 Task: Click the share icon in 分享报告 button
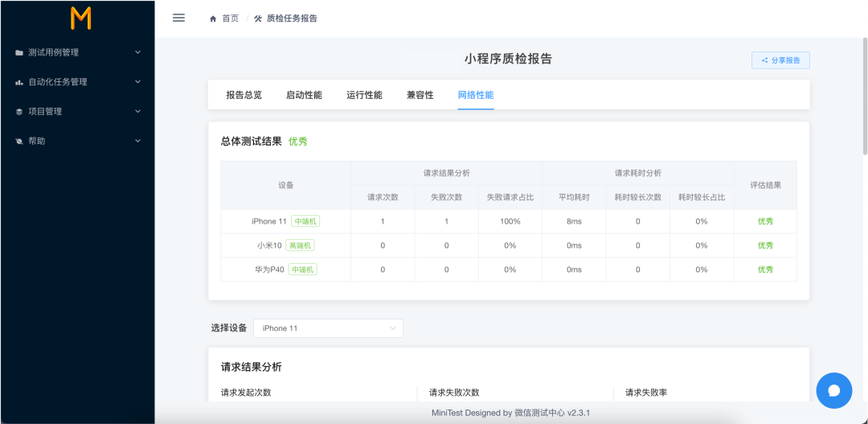pos(764,60)
